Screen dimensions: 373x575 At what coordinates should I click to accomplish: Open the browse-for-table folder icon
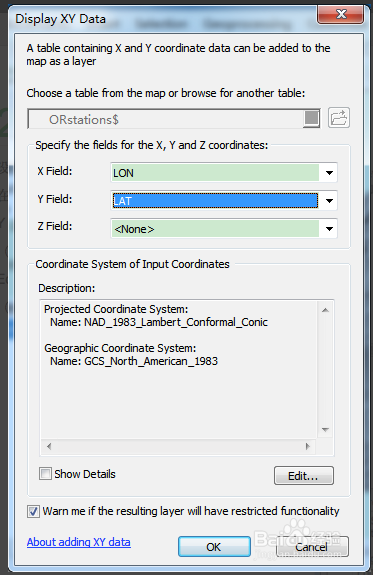tap(339, 118)
